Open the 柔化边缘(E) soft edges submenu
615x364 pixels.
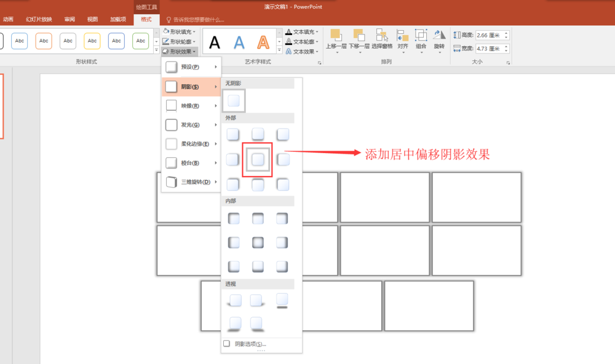click(191, 144)
